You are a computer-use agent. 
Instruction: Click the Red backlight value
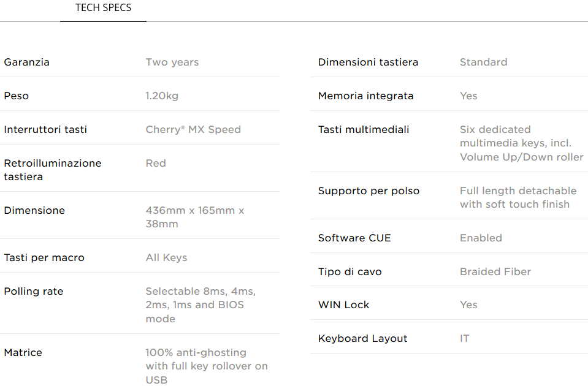click(x=156, y=164)
